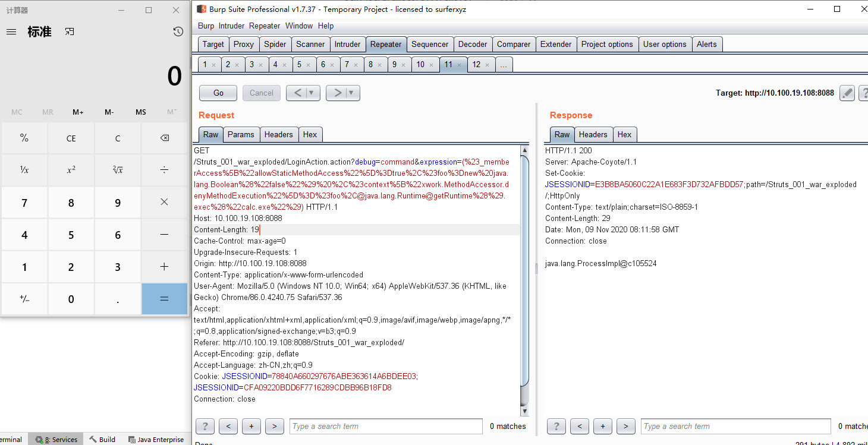Screen dimensions: 868x445
Task: Click Request search previous match button
Action: pos(228,426)
